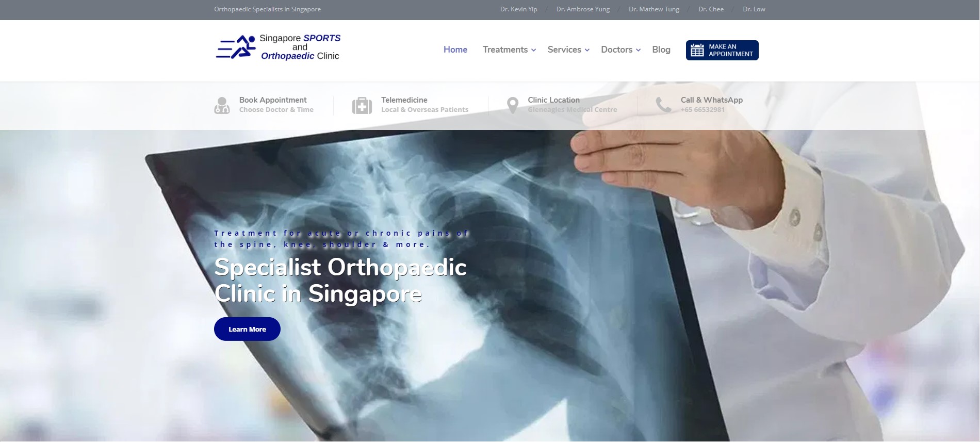This screenshot has height=442, width=980.
Task: Click Local & Overseas Patients text
Action: point(425,110)
